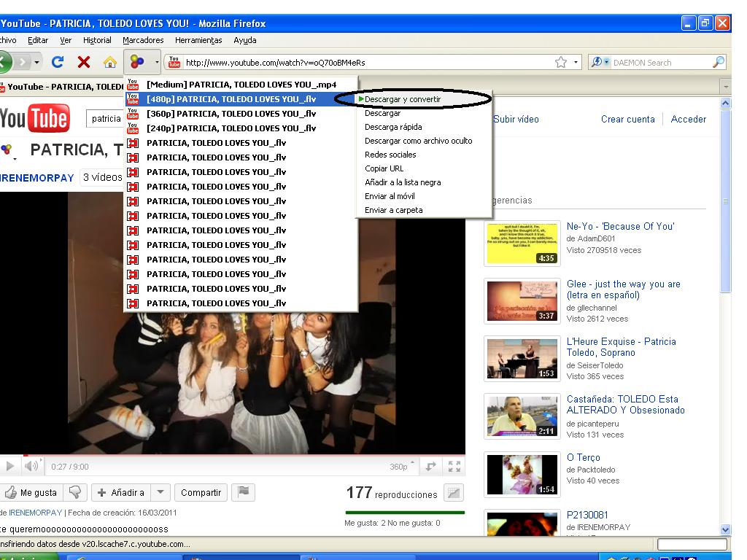Open the Herramientas menu
Viewport: 747px width, 560px height.
pyautogui.click(x=198, y=41)
